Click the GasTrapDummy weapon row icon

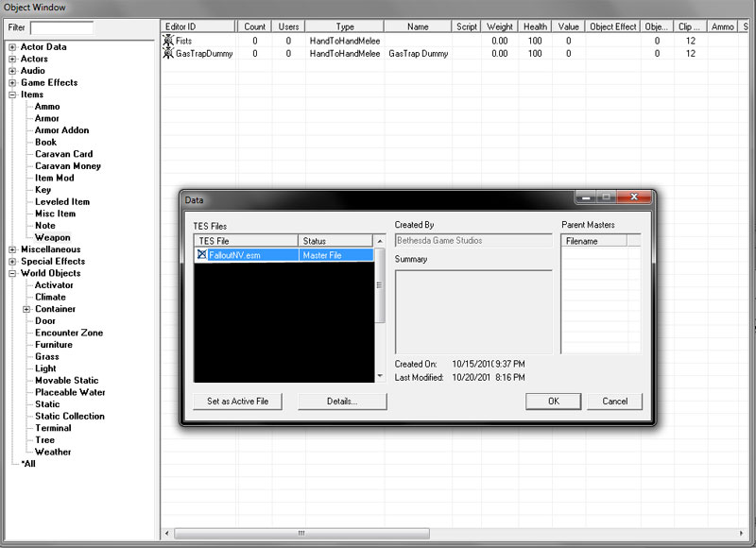[x=168, y=53]
